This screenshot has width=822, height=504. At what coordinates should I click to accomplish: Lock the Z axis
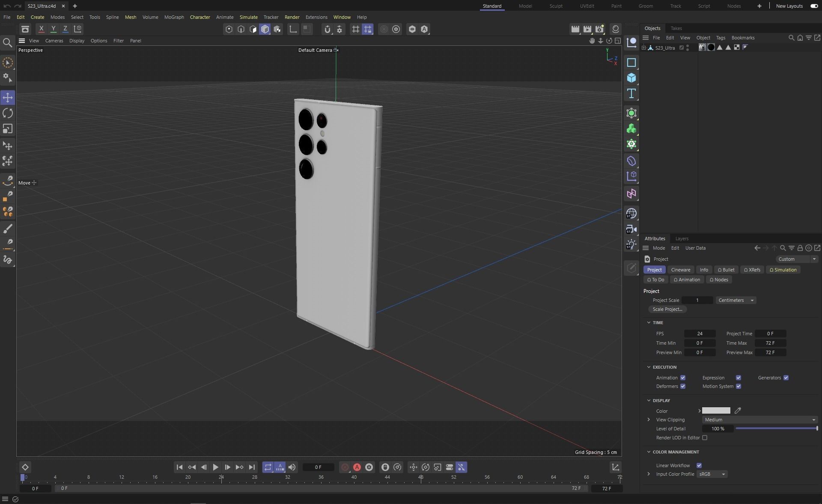65,29
